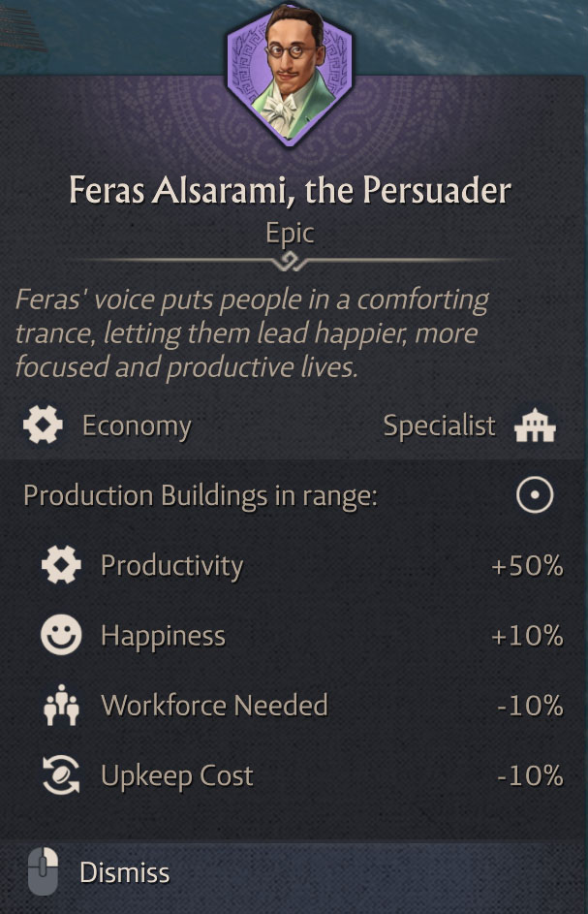Click Feras Alsarami's hexagonal portrait

[x=290, y=77]
